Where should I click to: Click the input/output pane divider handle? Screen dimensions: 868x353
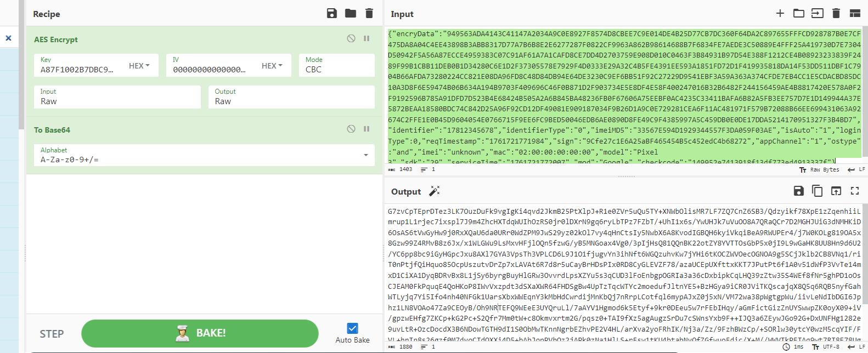626,176
